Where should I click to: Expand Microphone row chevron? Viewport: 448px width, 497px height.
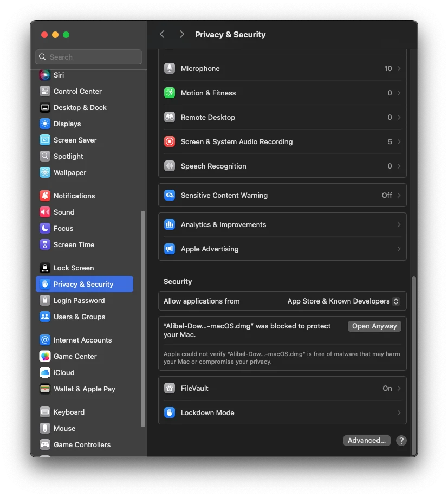[x=399, y=68]
